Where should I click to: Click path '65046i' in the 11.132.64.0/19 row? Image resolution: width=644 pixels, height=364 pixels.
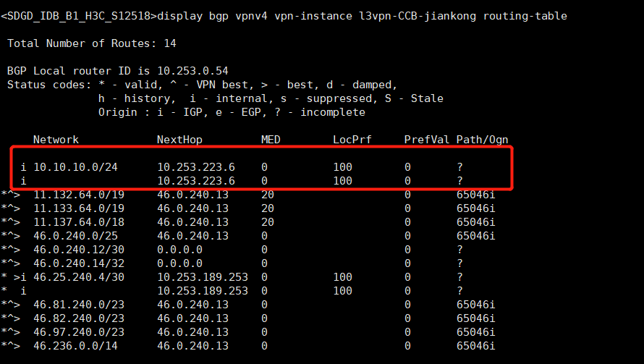[x=475, y=195]
